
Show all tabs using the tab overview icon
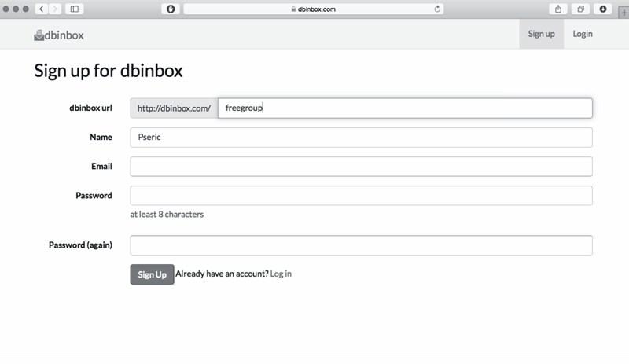pos(580,9)
